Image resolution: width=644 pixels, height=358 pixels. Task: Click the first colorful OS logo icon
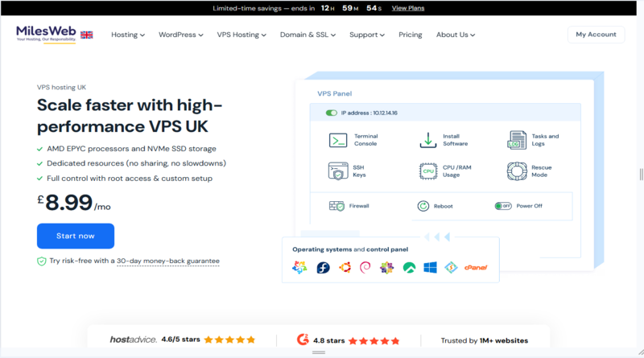tap(299, 268)
